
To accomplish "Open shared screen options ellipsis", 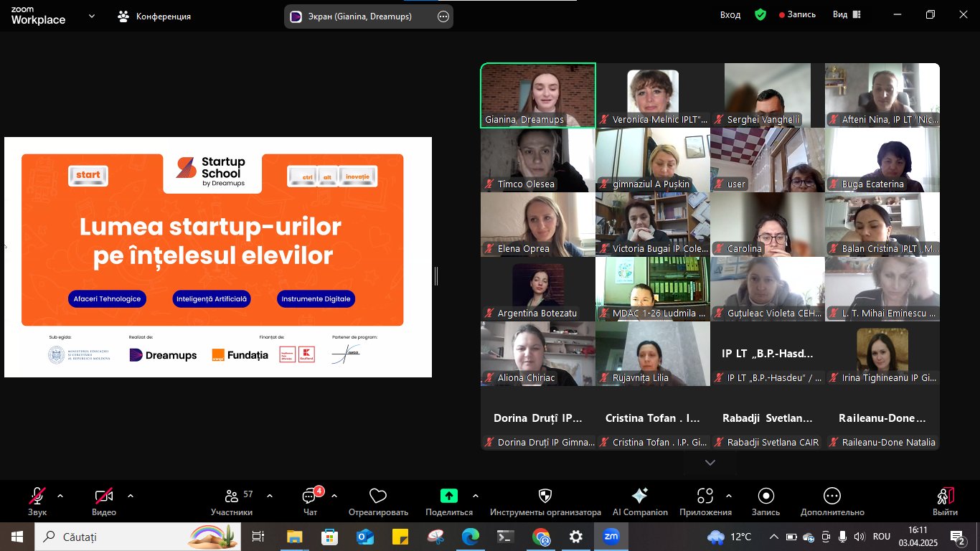I will [x=443, y=17].
